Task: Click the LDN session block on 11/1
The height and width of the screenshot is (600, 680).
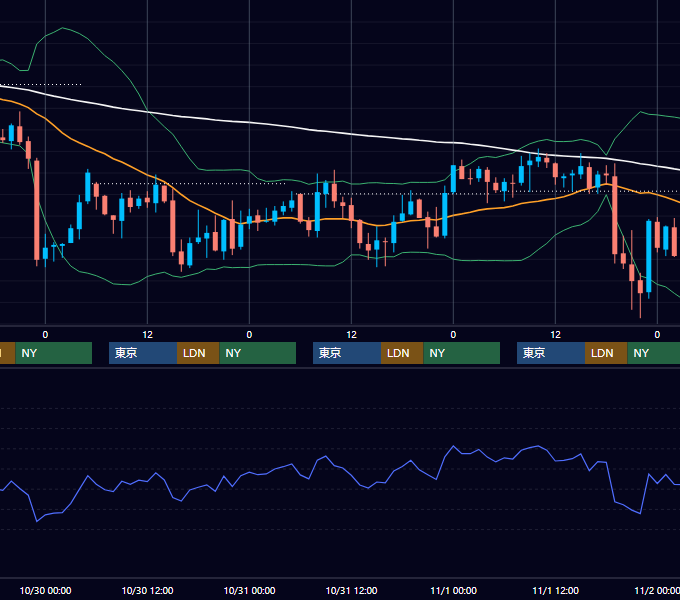Action: (x=606, y=353)
